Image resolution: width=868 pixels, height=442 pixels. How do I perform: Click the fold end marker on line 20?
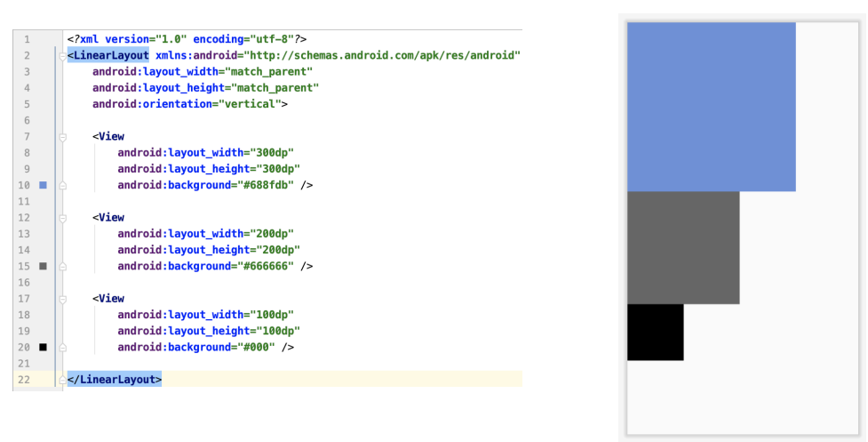(x=62, y=347)
